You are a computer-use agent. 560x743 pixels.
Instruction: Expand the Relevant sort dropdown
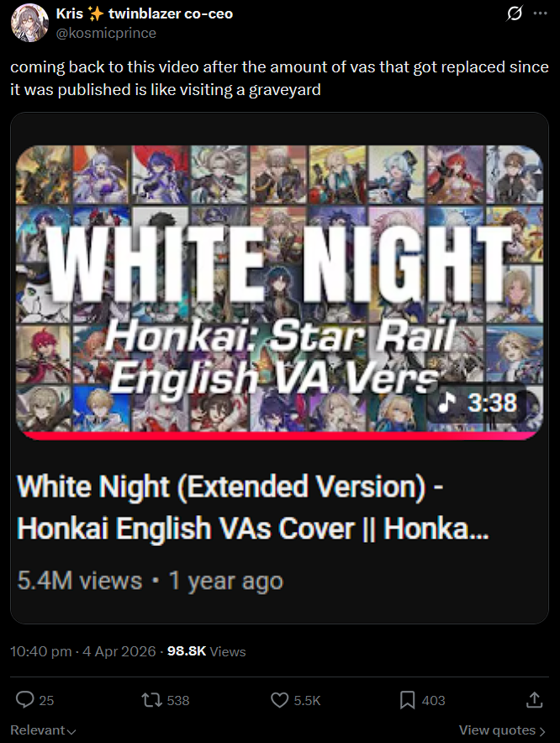pos(43,730)
